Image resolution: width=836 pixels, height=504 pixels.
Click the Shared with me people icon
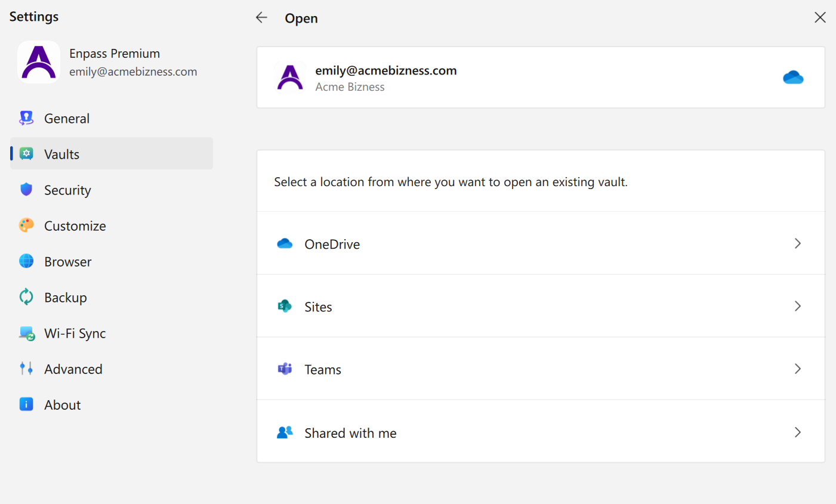(285, 432)
